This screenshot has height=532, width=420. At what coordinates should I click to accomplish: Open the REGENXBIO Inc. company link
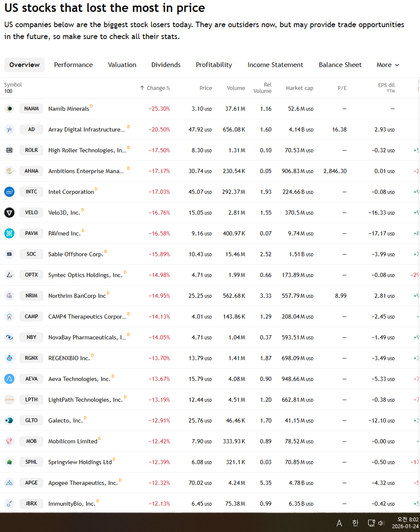(69, 358)
